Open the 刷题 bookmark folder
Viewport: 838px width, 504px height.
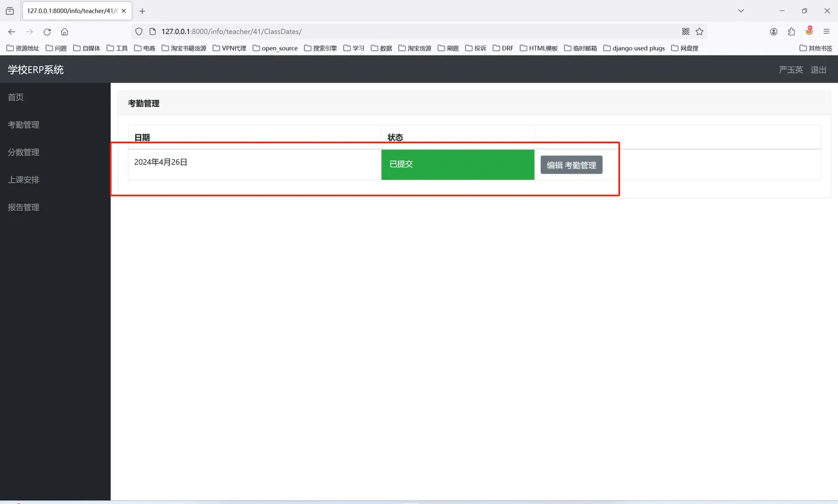[x=448, y=48]
